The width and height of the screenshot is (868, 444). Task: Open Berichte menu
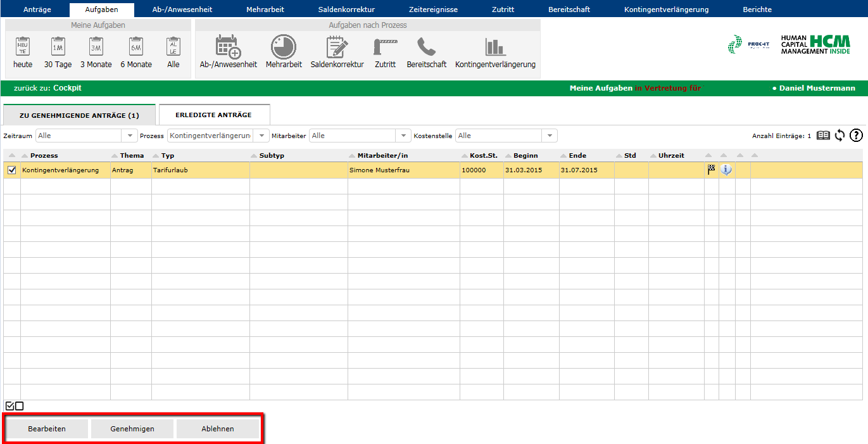click(x=758, y=10)
